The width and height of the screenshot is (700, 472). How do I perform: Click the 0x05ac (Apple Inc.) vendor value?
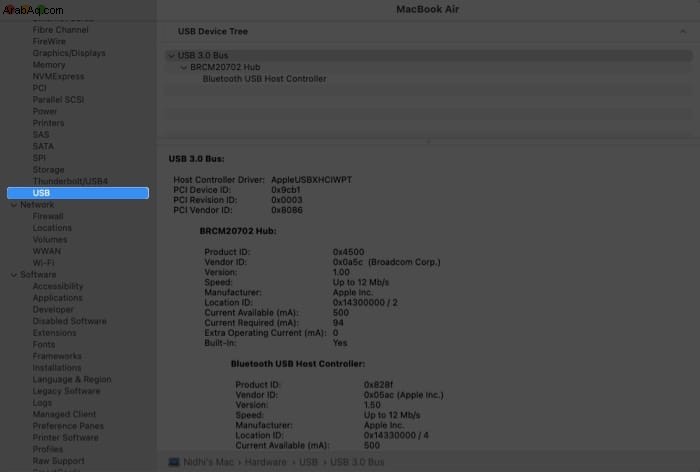click(x=404, y=395)
